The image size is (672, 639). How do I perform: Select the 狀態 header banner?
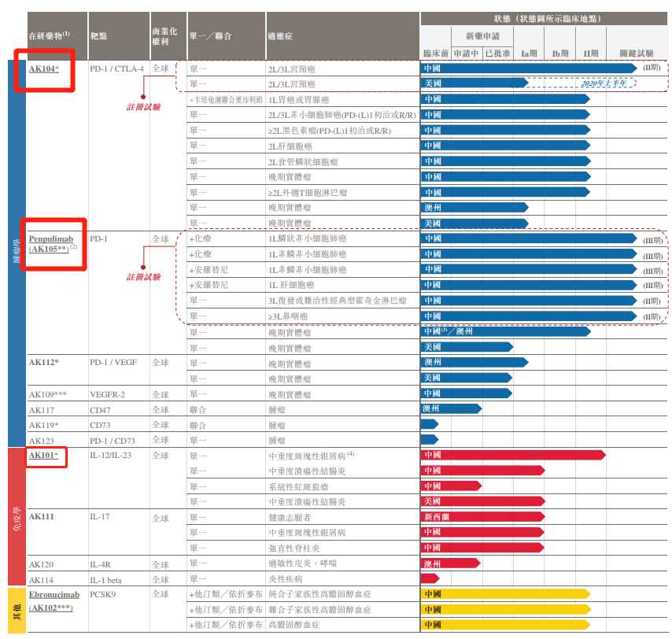pos(544,18)
